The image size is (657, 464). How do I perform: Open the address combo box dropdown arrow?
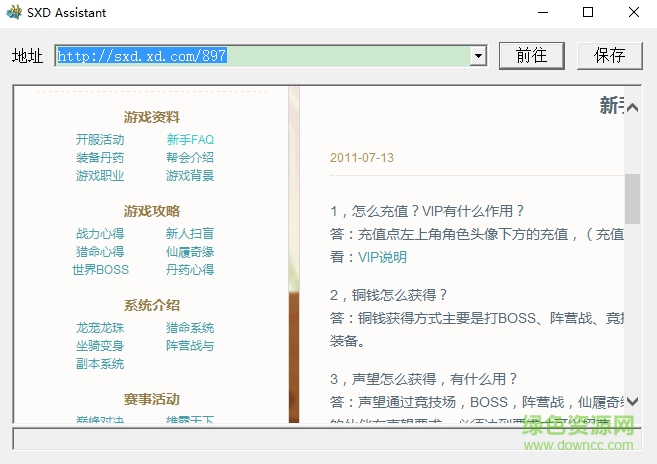pos(478,56)
